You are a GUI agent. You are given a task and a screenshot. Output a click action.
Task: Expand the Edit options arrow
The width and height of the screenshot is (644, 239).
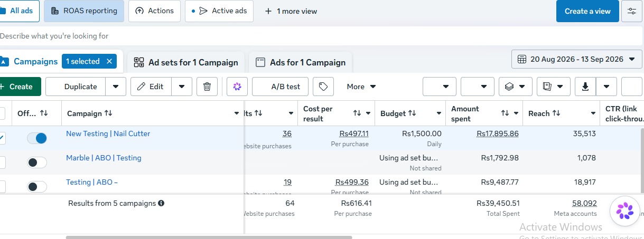click(182, 87)
